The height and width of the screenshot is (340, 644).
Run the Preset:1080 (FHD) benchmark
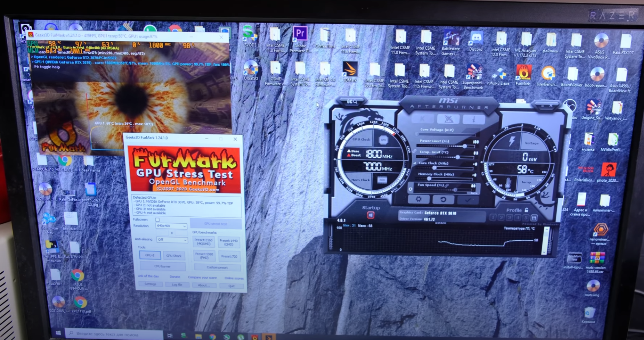tap(204, 256)
